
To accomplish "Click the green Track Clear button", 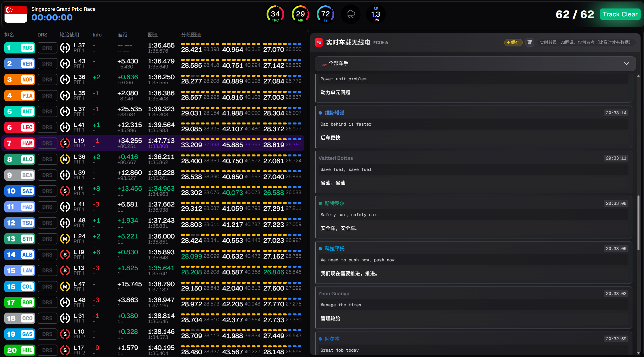I will click(x=620, y=14).
